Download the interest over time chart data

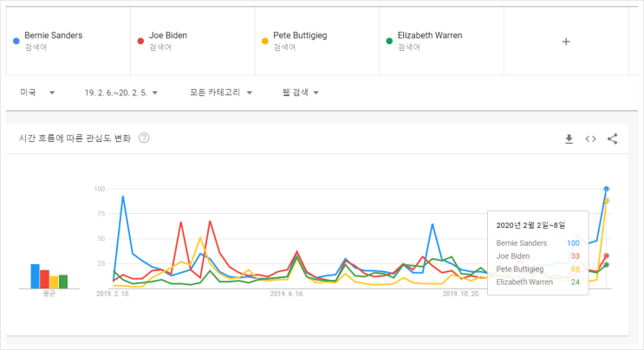coord(569,139)
